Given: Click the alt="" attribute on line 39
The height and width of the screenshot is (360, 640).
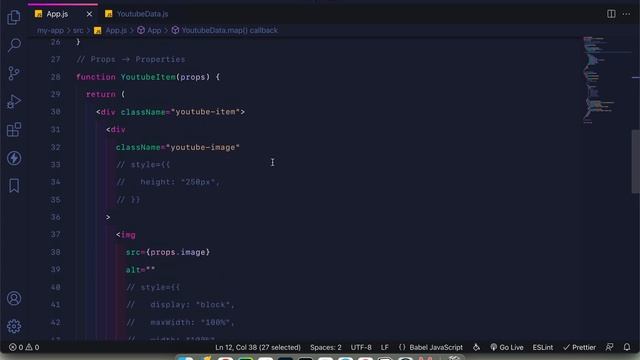Looking at the screenshot, I should click(140, 269).
